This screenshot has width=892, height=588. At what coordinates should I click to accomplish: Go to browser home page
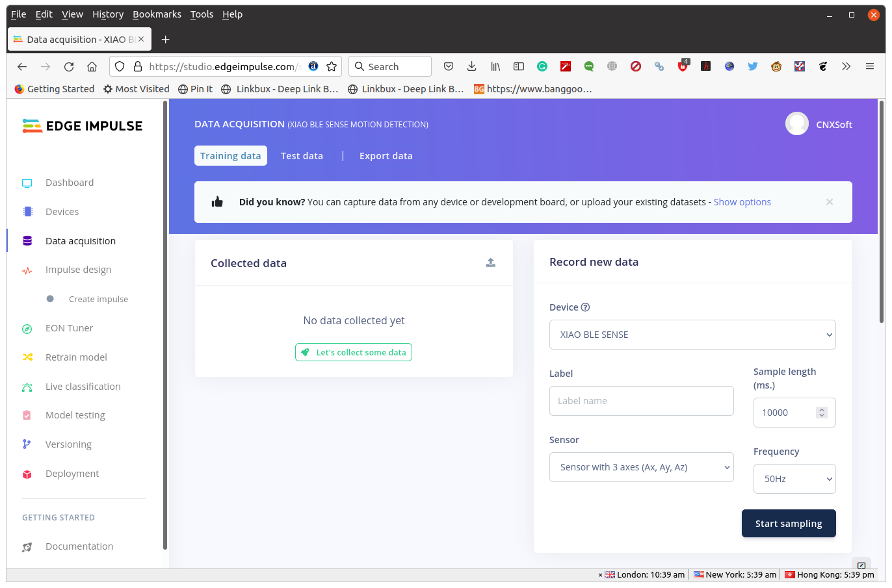click(92, 66)
